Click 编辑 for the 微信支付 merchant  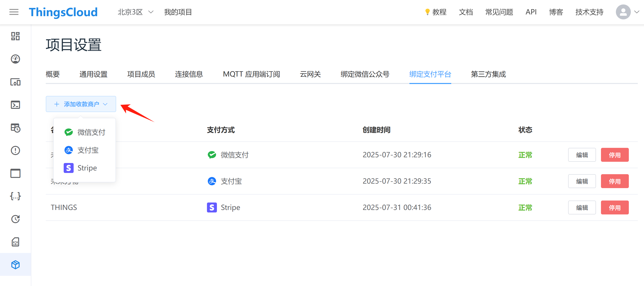pos(582,155)
